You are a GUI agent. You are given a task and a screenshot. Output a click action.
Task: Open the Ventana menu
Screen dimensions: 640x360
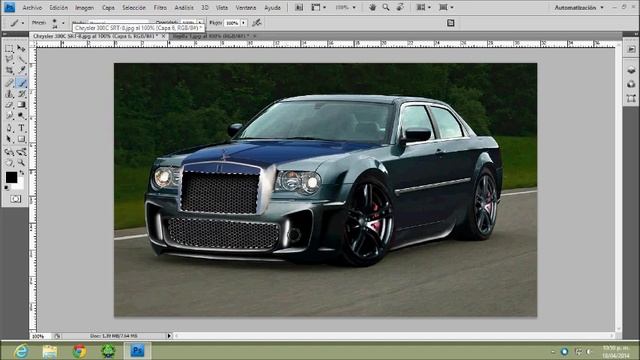[246, 7]
